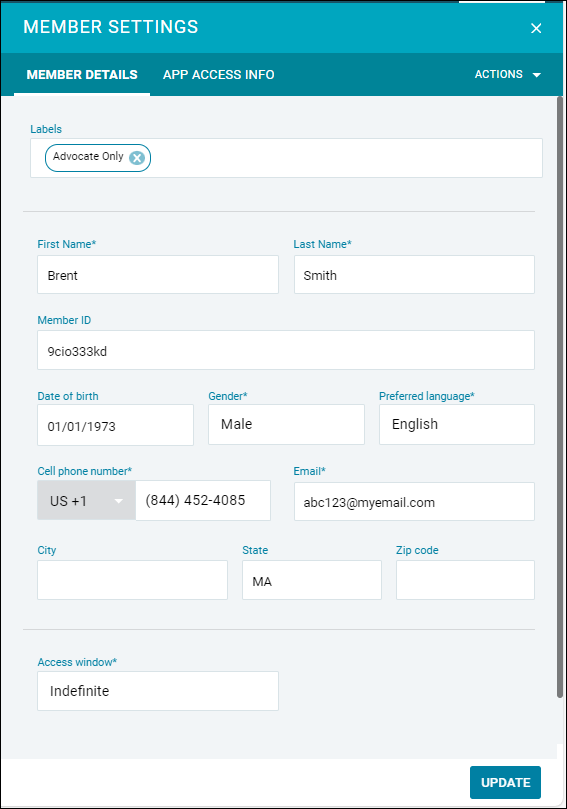Click the vertical scrollbar of the panel

[560, 397]
